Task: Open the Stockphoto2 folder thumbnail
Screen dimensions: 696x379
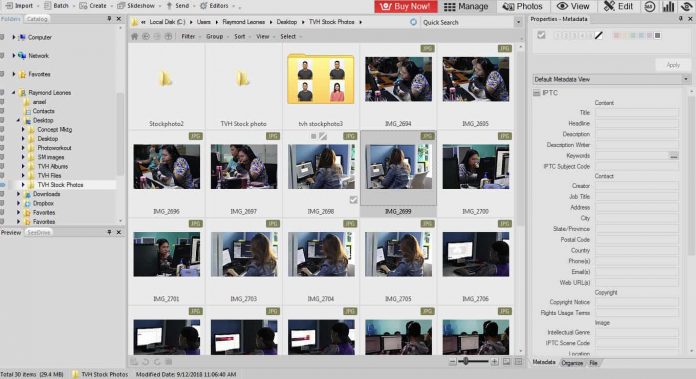Action: pos(166,87)
